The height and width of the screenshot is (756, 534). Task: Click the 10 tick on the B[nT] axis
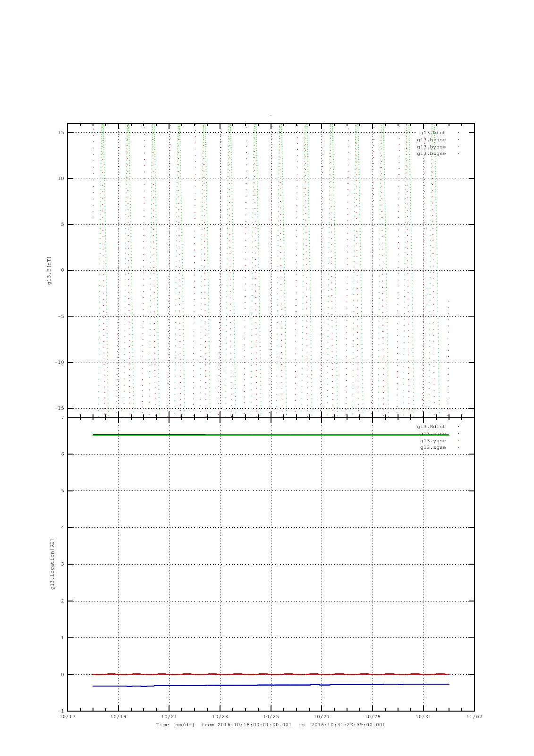(x=61, y=179)
